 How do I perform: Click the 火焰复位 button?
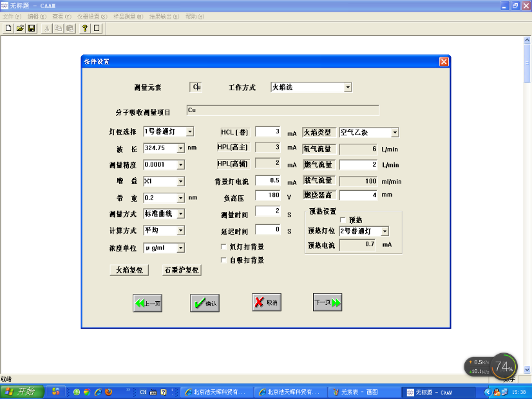(129, 270)
